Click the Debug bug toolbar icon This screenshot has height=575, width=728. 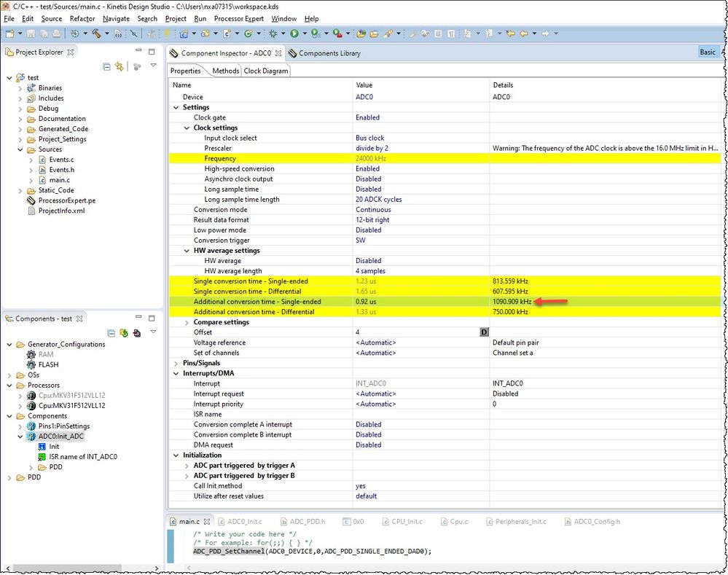coord(273,34)
